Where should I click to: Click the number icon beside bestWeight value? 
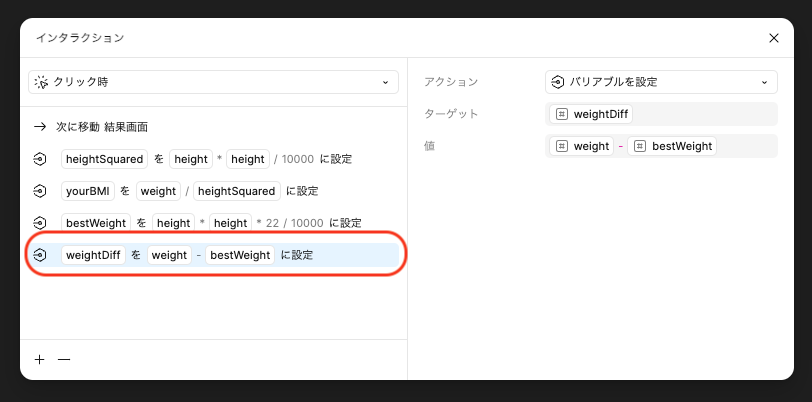click(640, 146)
